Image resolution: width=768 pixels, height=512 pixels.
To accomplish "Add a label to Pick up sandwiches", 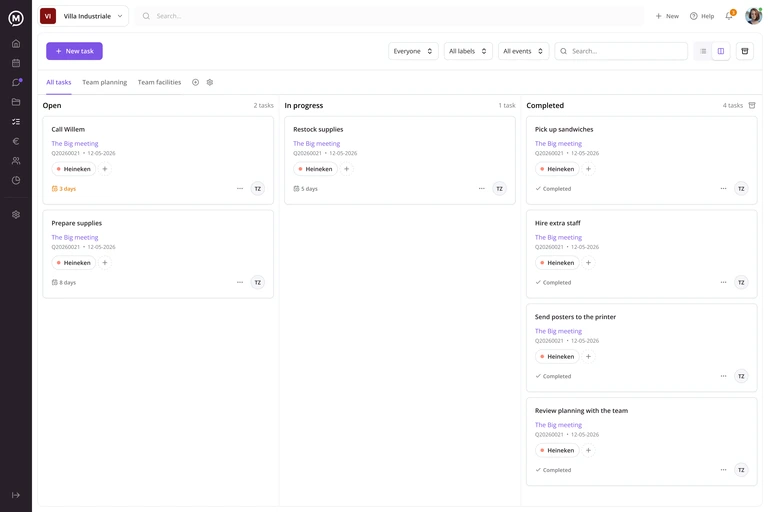I will coord(588,169).
